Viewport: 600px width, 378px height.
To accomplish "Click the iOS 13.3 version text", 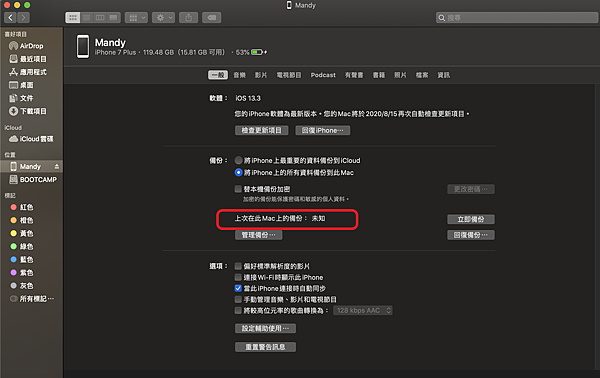I will coord(248,98).
